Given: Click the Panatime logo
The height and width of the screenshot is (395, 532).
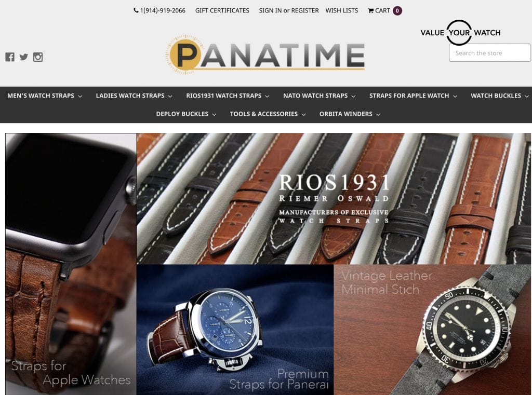Looking at the screenshot, I should pyautogui.click(x=265, y=55).
